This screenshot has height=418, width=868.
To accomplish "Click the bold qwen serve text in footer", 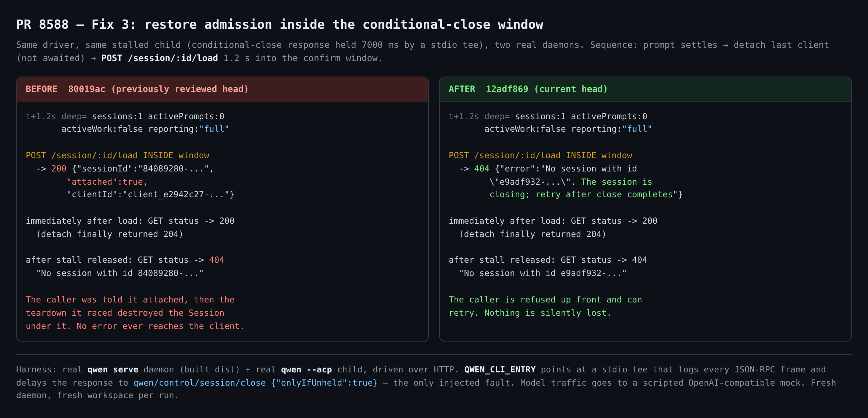I will click(x=113, y=369).
